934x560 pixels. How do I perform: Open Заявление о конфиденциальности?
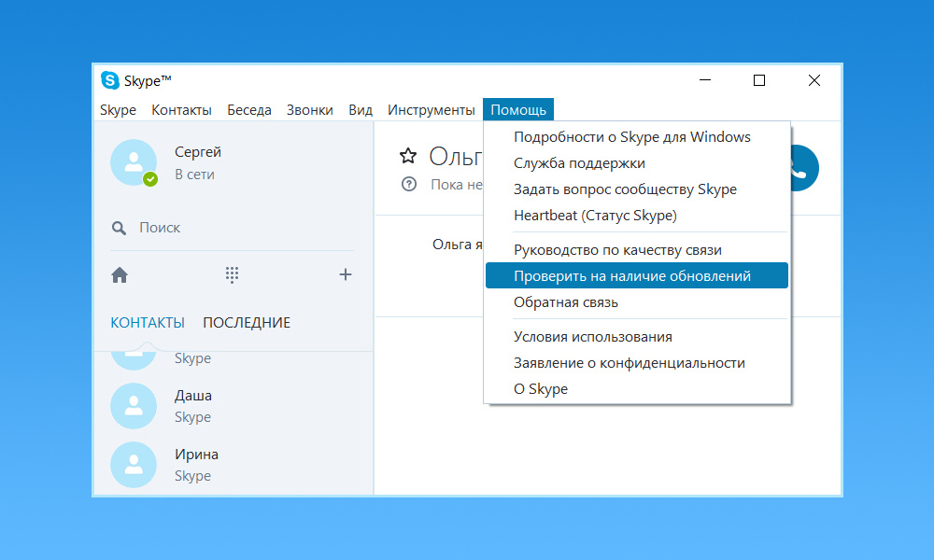(637, 363)
